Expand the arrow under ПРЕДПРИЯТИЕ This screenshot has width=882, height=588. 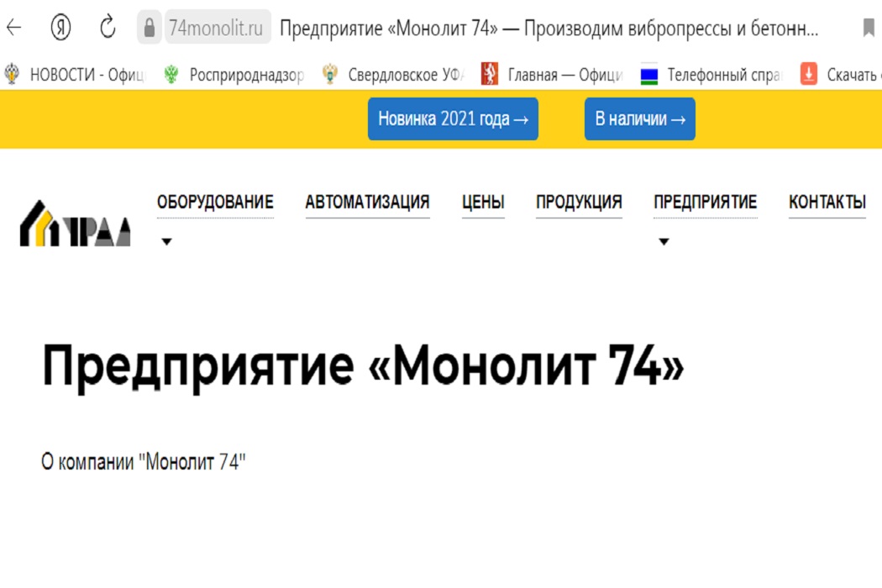pyautogui.click(x=663, y=242)
